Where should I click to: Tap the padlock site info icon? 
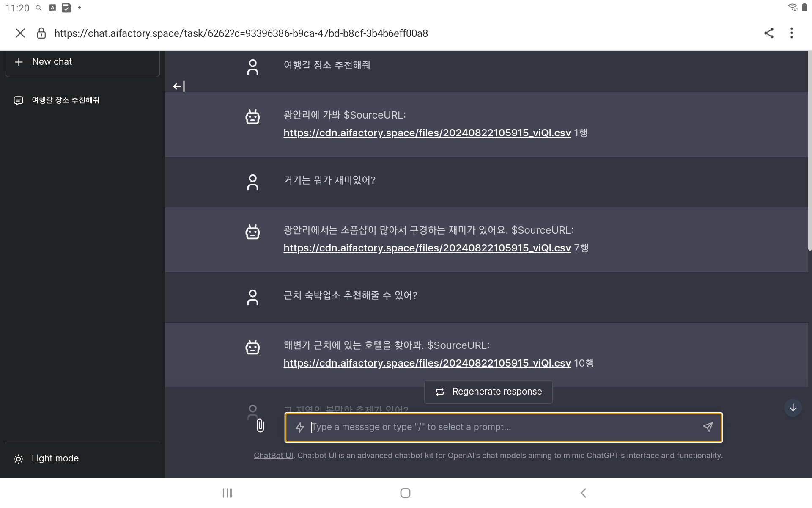pos(41,33)
